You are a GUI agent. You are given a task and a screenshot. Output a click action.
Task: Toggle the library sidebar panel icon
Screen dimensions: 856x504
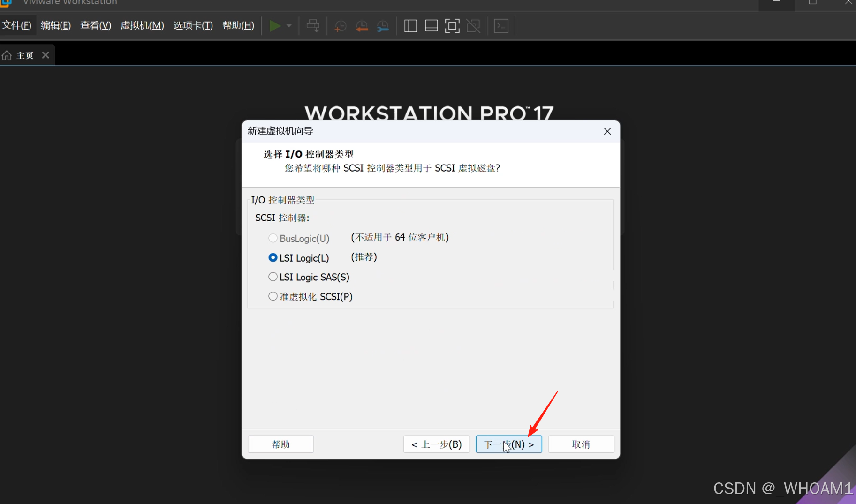[x=410, y=26]
